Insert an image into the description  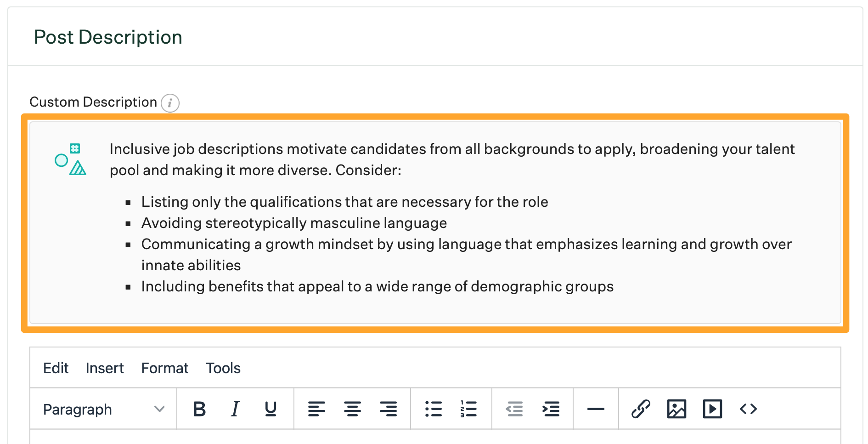[676, 409]
